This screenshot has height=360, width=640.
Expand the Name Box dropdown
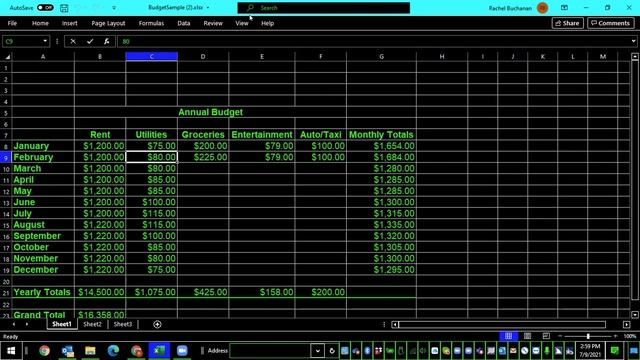coord(45,41)
